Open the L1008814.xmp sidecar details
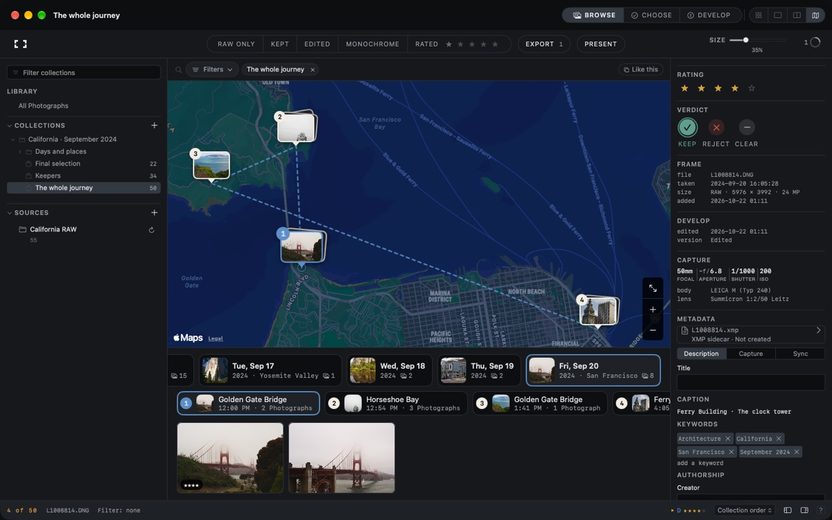The image size is (832, 520). coord(750,334)
